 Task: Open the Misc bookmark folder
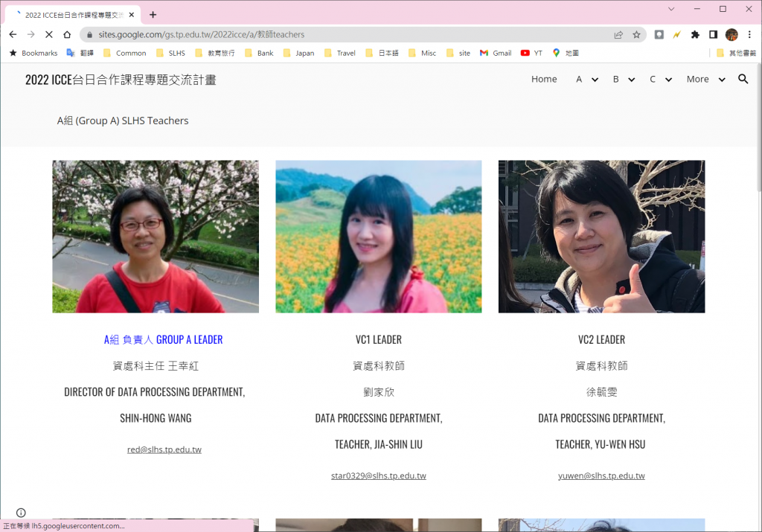click(x=423, y=53)
